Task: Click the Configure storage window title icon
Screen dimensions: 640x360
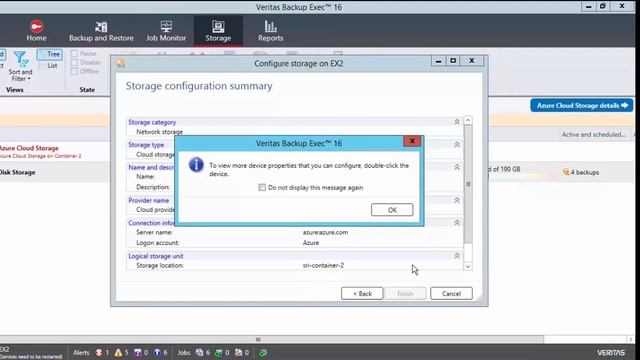Action: [121, 63]
